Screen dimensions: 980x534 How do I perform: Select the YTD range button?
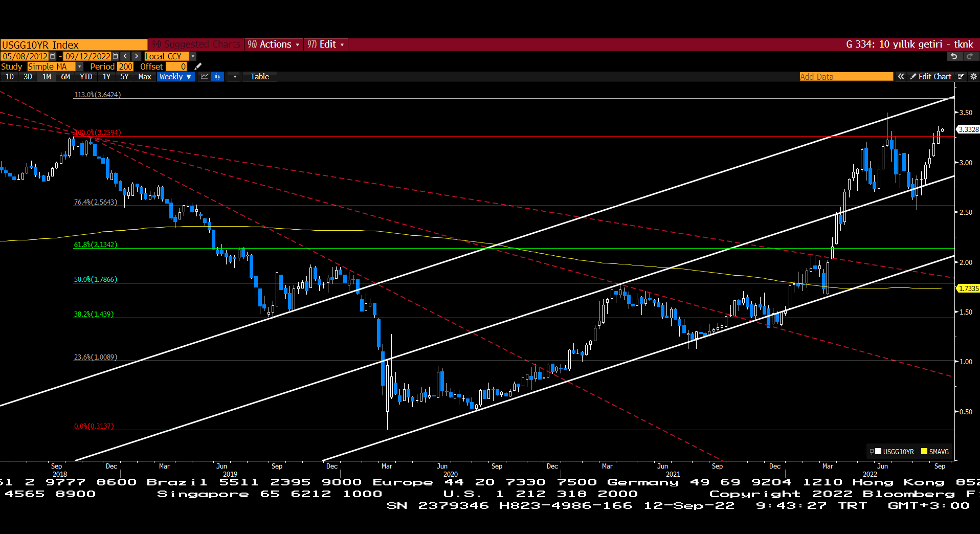tap(86, 77)
